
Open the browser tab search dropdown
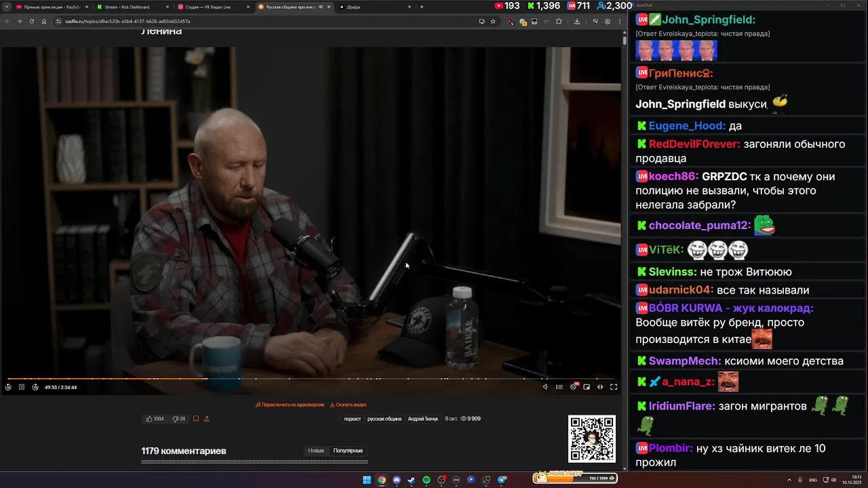(x=5, y=7)
